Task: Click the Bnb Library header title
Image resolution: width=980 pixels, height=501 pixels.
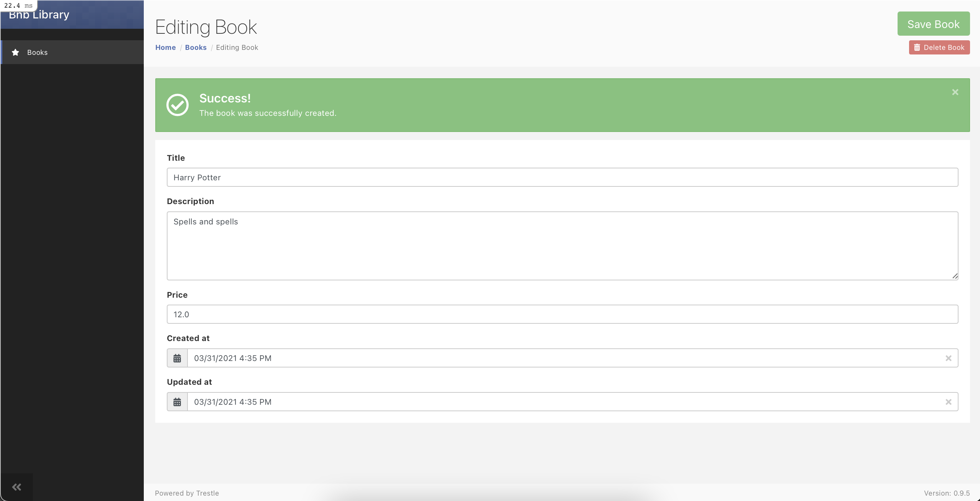Action: coord(39,15)
